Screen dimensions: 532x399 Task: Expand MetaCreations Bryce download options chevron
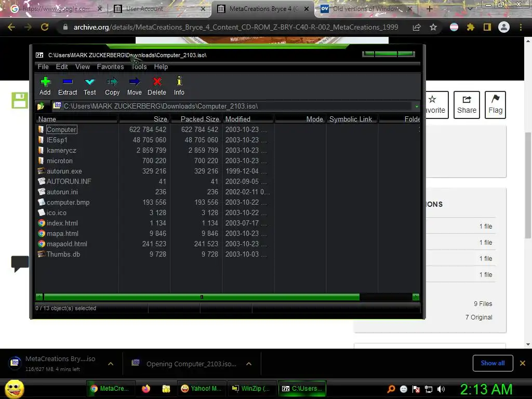(111, 364)
